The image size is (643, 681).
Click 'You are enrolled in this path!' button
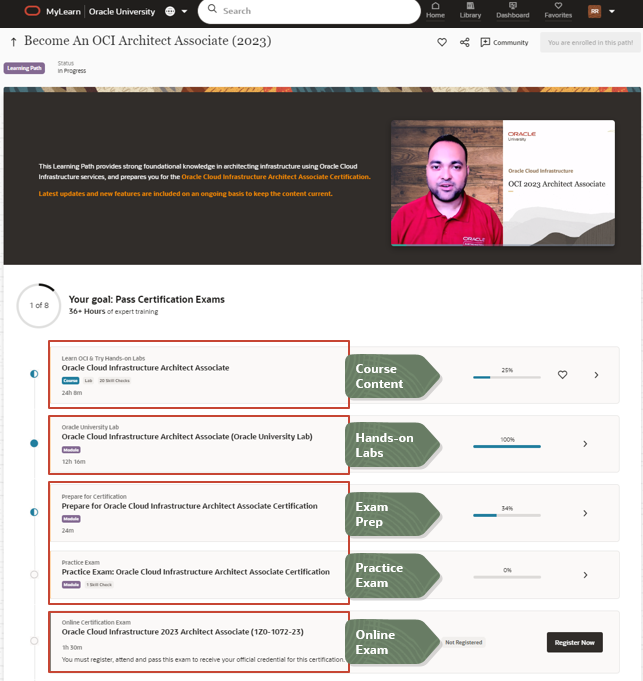coord(590,43)
